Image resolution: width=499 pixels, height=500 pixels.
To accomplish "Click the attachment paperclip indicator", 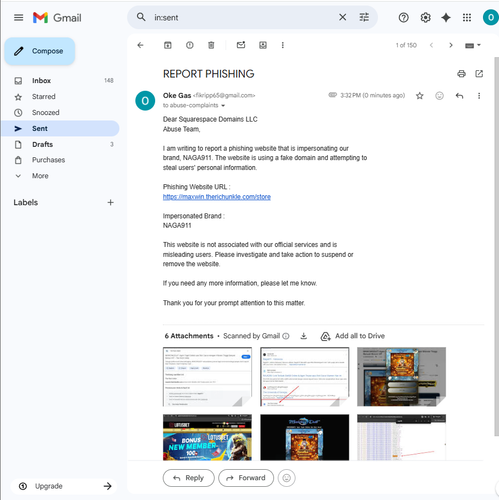I will [332, 95].
